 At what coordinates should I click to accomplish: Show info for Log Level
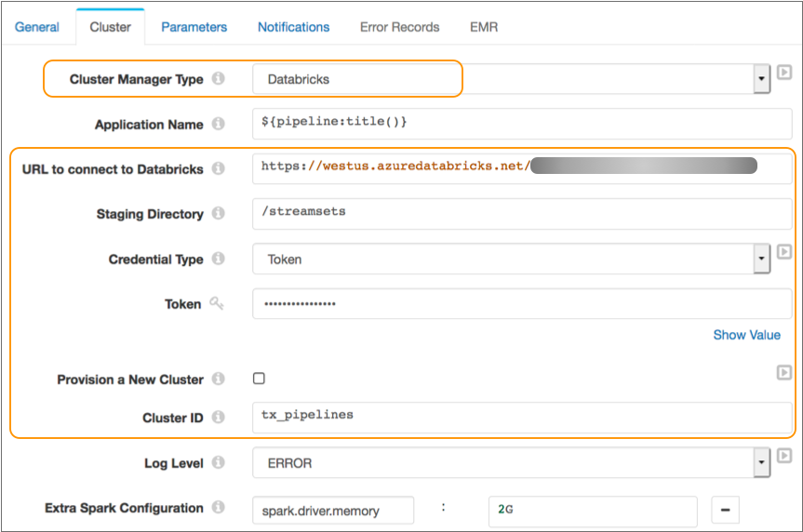pos(218,462)
